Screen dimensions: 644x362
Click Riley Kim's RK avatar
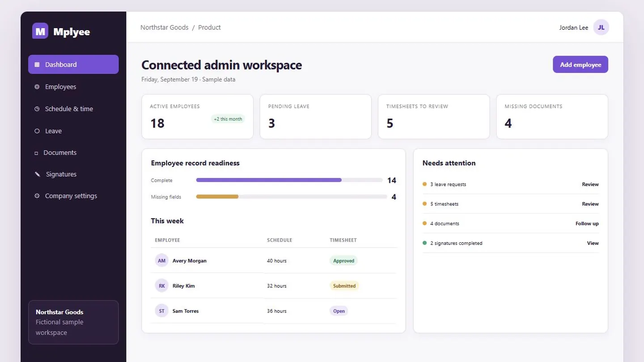pos(162,286)
